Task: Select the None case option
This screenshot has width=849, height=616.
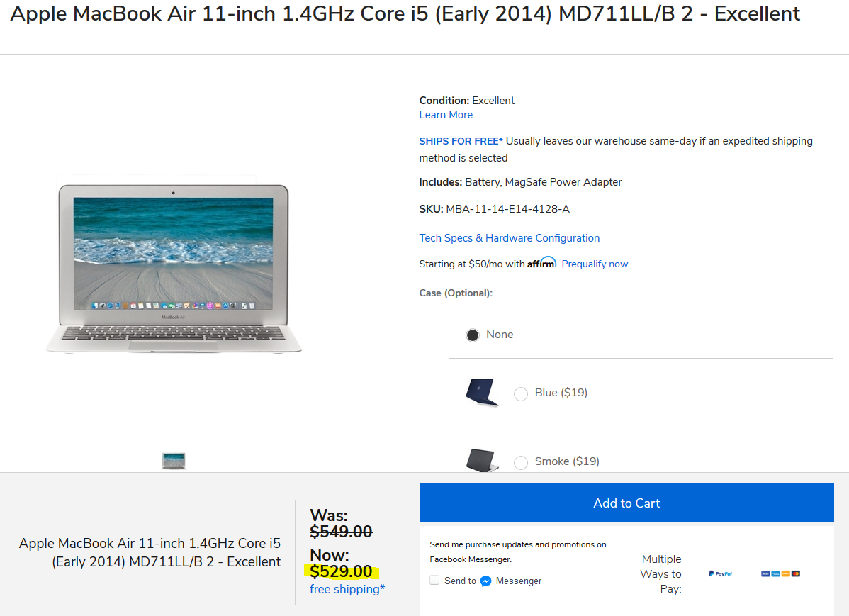Action: (x=473, y=335)
